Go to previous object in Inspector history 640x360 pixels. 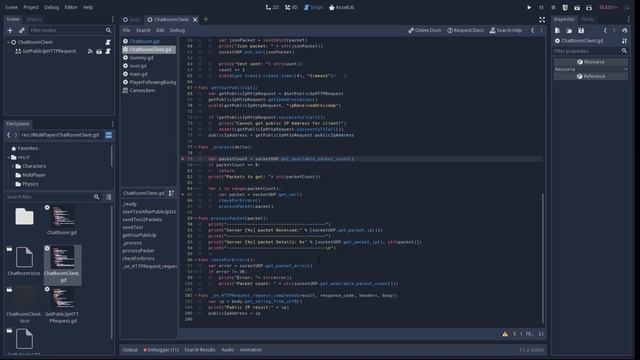point(605,31)
